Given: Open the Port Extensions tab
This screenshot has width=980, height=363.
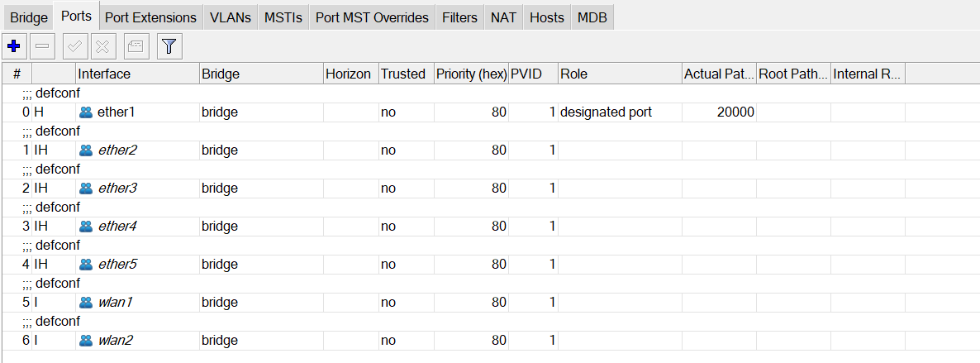Looking at the screenshot, I should [151, 17].
